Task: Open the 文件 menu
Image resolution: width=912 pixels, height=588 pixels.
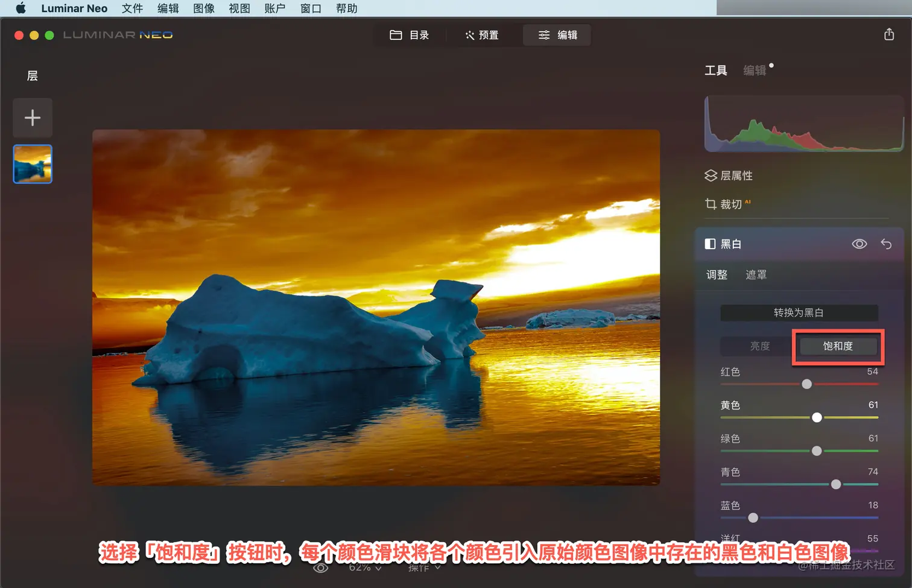Action: coord(132,8)
